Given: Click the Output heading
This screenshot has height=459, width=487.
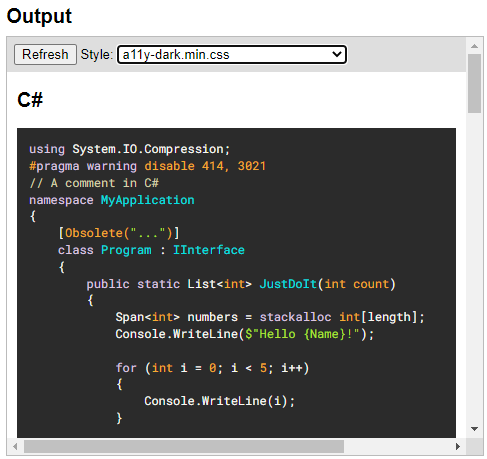Looking at the screenshot, I should [39, 16].
